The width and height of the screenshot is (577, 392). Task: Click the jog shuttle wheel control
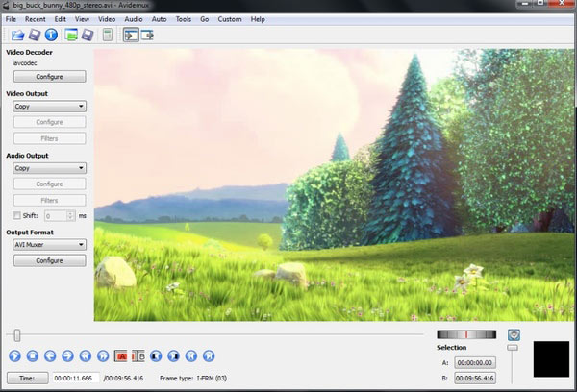(x=466, y=334)
